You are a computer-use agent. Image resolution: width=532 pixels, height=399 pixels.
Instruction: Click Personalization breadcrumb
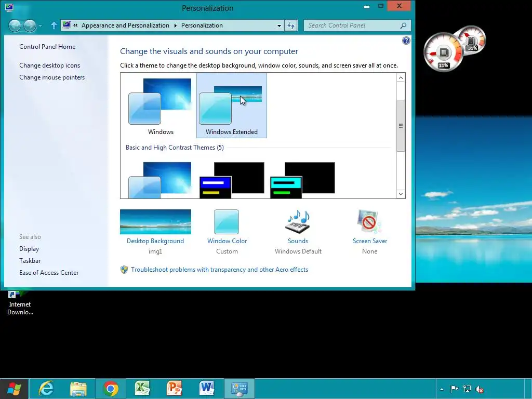[x=202, y=25]
